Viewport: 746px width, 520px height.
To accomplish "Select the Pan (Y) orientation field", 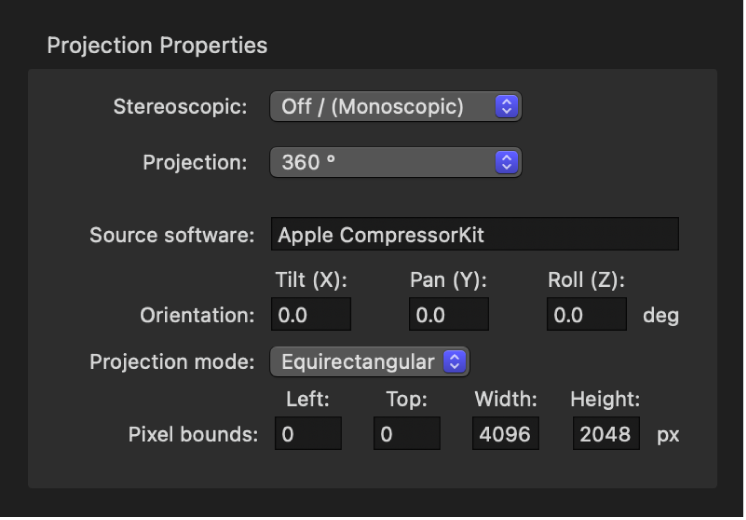I will coord(448,315).
